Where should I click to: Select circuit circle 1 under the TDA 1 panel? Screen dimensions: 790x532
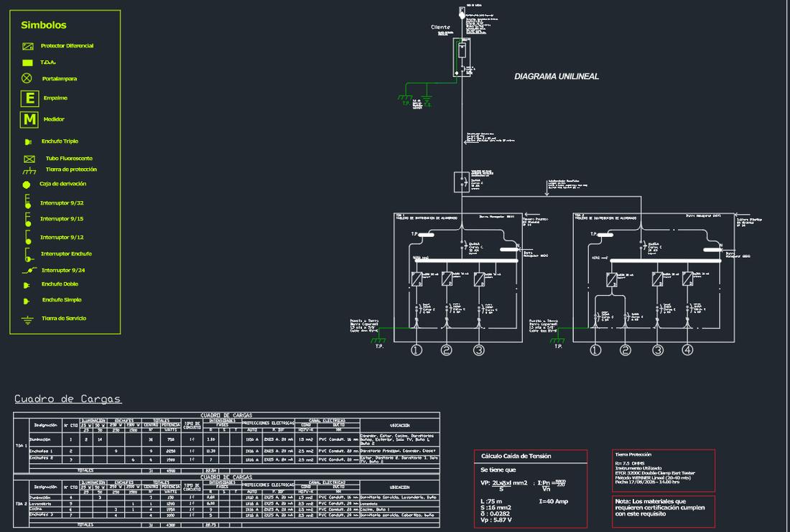(416, 350)
